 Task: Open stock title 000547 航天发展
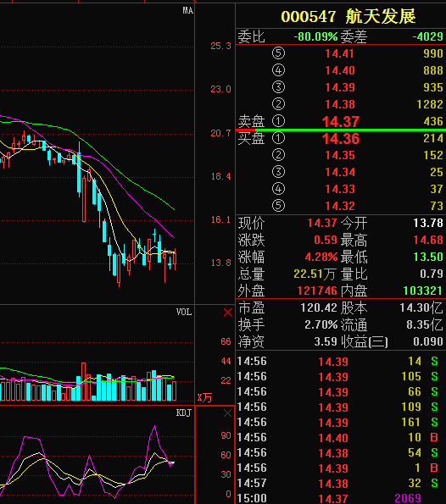(348, 16)
